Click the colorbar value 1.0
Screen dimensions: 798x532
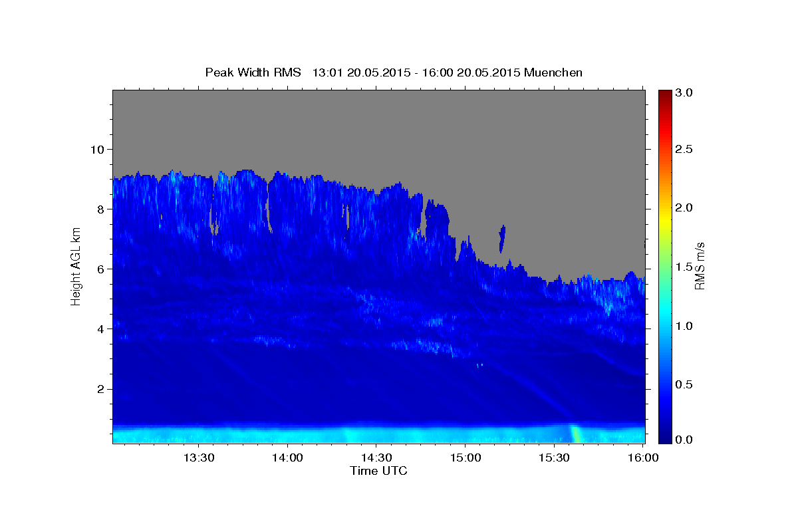pyautogui.click(x=684, y=326)
